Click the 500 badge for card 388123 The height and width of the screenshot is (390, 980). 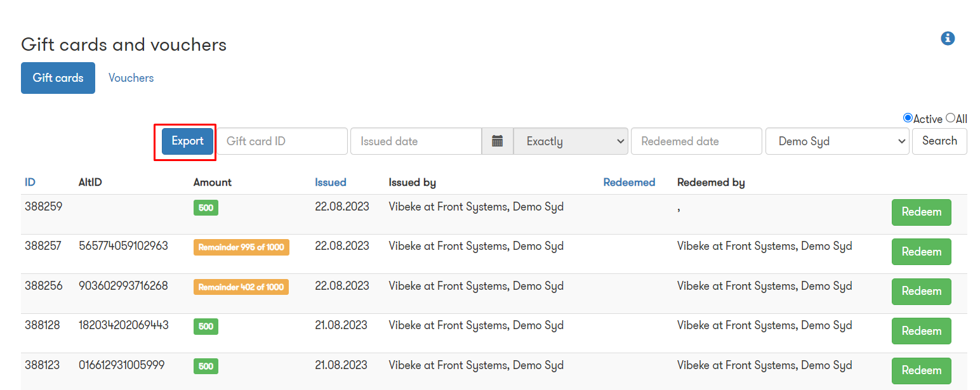pos(206,367)
